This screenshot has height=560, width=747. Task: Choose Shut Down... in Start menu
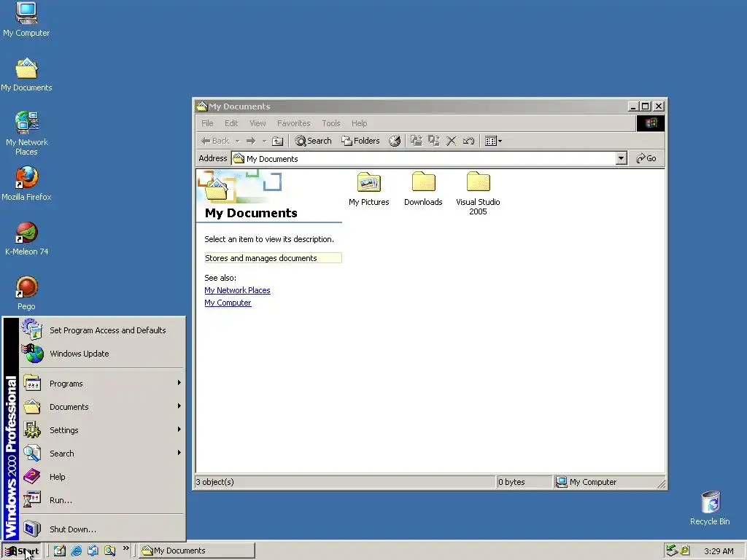tap(102, 529)
